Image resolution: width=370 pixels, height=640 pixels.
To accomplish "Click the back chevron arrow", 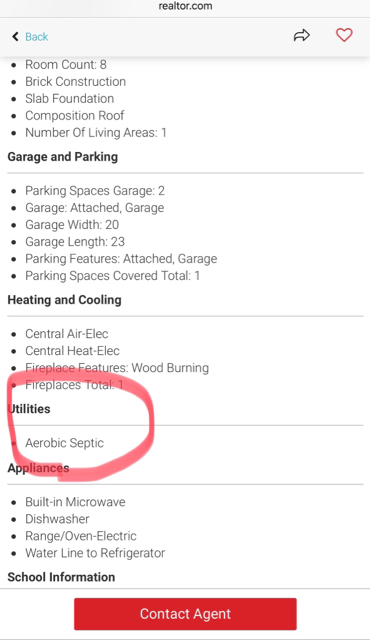I will (15, 36).
